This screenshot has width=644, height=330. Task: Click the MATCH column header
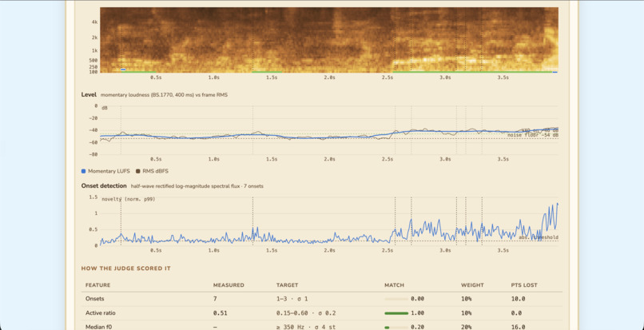click(x=394, y=285)
